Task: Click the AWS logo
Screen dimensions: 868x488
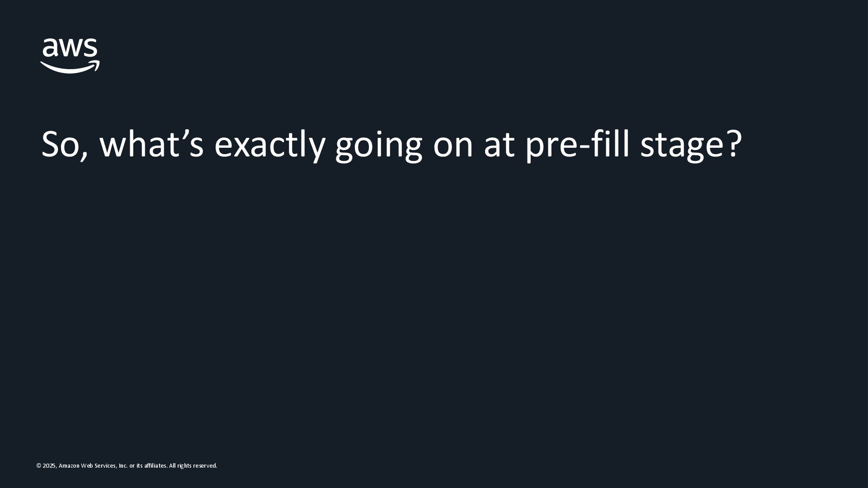Action: tap(70, 56)
